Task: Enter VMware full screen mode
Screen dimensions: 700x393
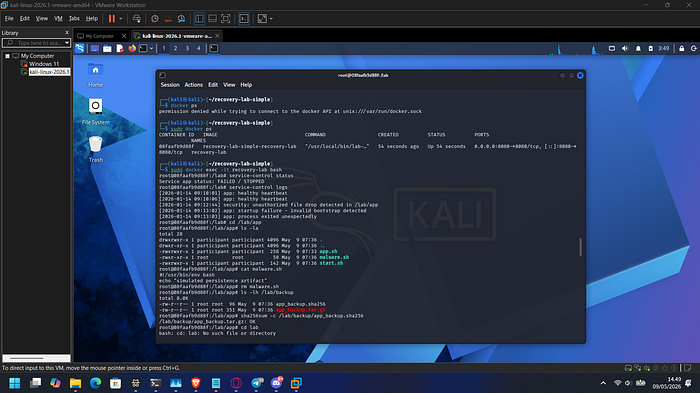Action: point(226,19)
